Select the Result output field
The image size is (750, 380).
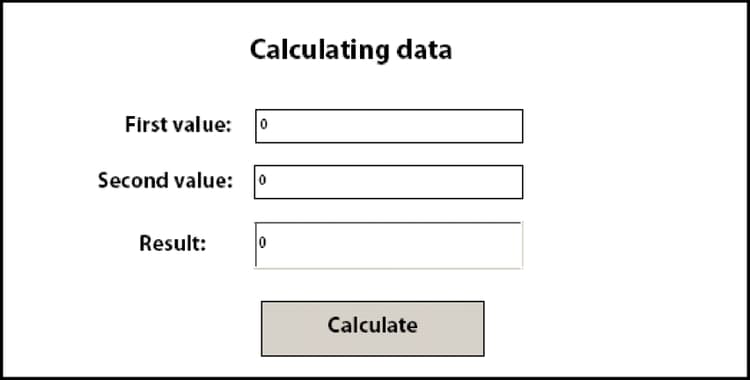tap(388, 245)
